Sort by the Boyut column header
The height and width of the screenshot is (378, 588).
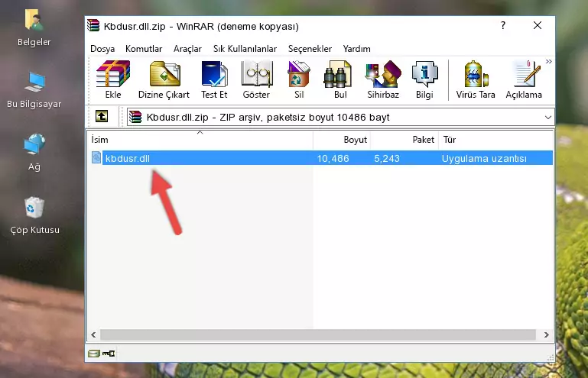342,139
